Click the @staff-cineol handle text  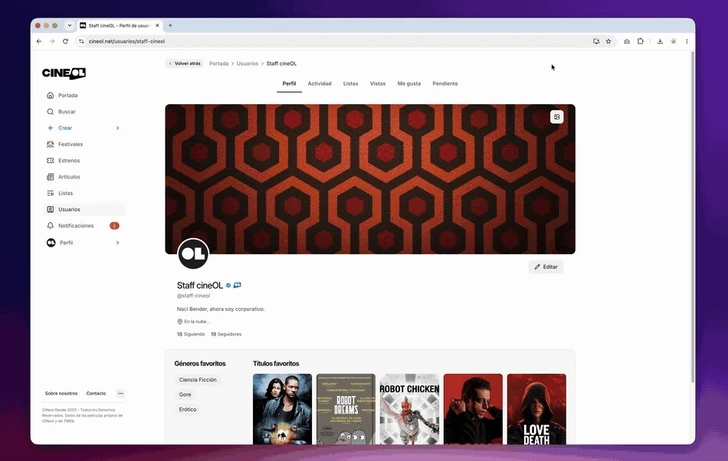pos(194,296)
